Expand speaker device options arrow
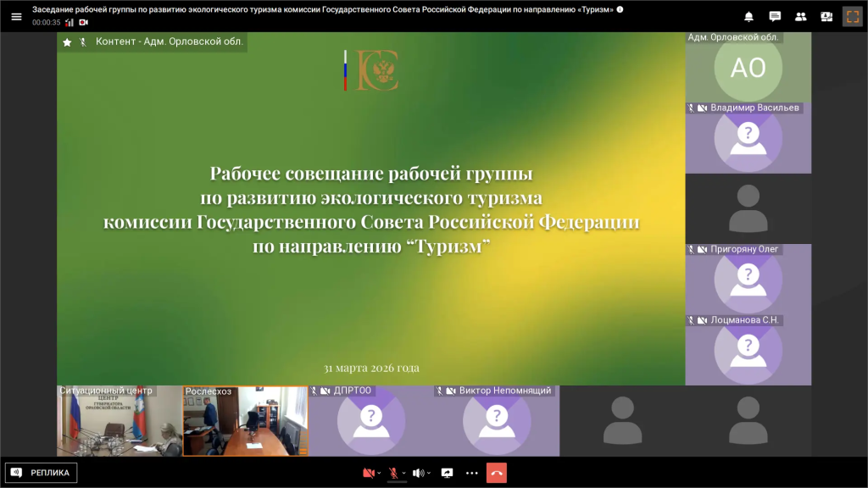Image resolution: width=868 pixels, height=488 pixels. pyautogui.click(x=429, y=473)
